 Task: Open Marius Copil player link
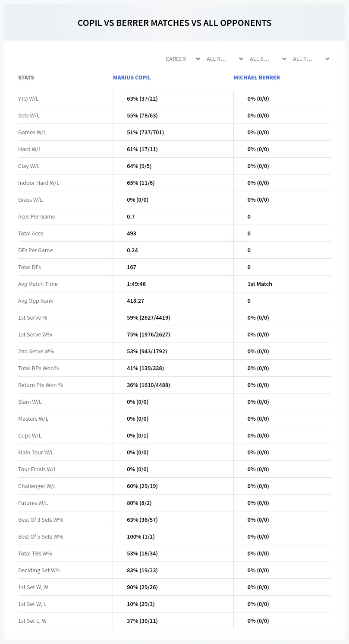tap(132, 78)
